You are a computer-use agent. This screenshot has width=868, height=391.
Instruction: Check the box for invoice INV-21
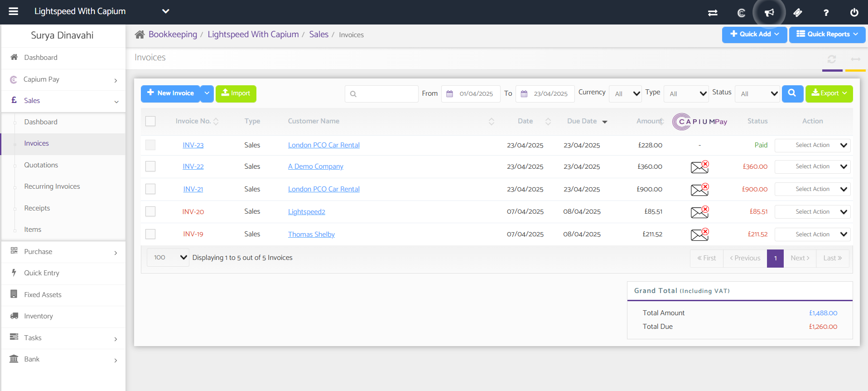[150, 189]
